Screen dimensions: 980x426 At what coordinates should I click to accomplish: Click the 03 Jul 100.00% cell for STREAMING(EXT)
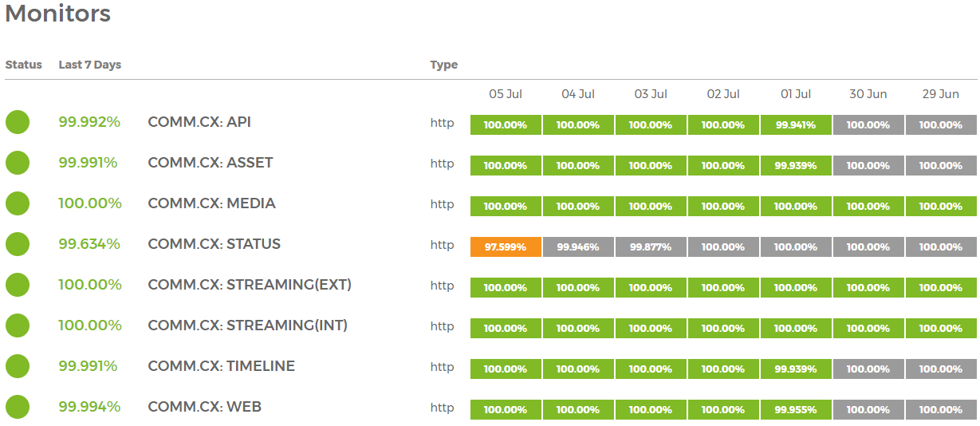(651, 288)
